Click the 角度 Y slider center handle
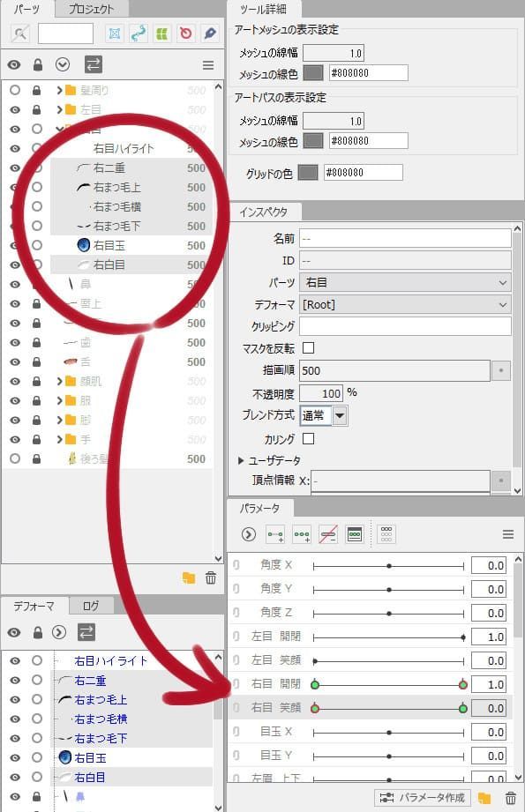 pyautogui.click(x=389, y=589)
